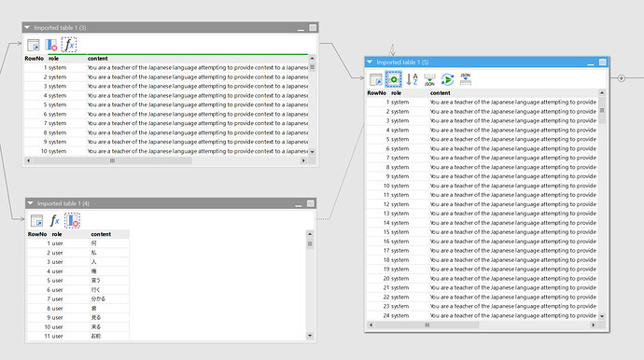Click the RowNo column header in table (3)
The image size is (644, 360).
[35, 58]
